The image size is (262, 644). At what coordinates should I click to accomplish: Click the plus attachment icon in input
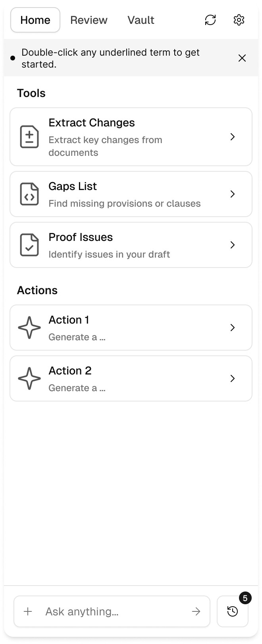coord(28,611)
